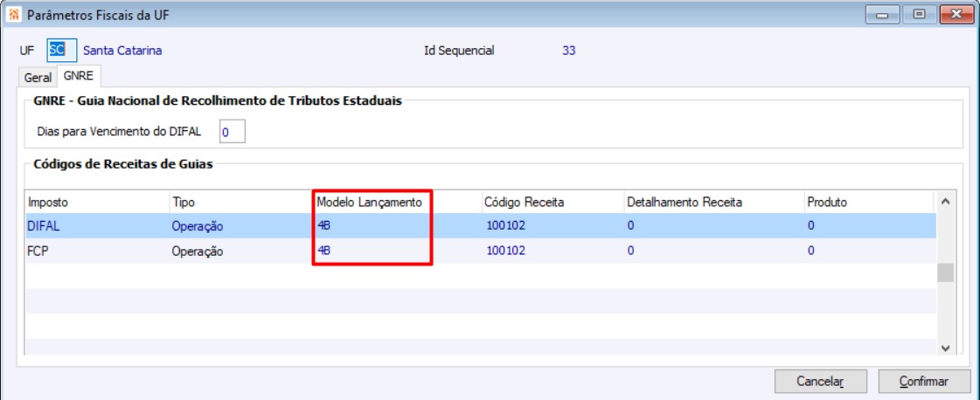Viewport: 980px width, 400px height.
Task: Close the Parâmetros Fiscais da UF window
Action: click(x=956, y=15)
